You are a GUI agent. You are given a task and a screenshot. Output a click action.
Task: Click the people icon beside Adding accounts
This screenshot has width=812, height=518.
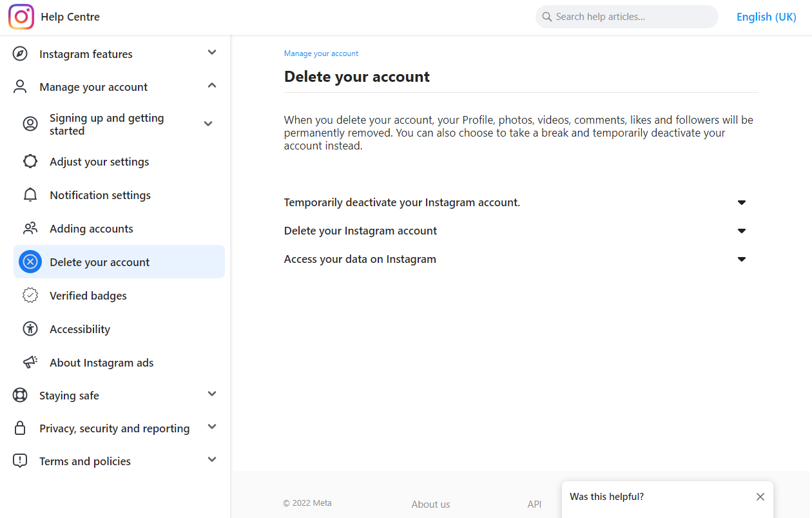coord(30,229)
